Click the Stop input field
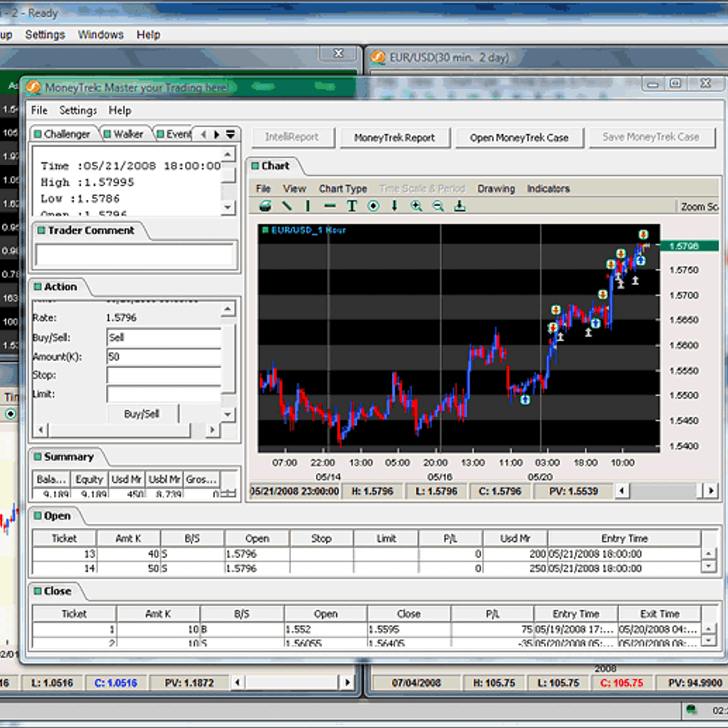 click(x=164, y=375)
